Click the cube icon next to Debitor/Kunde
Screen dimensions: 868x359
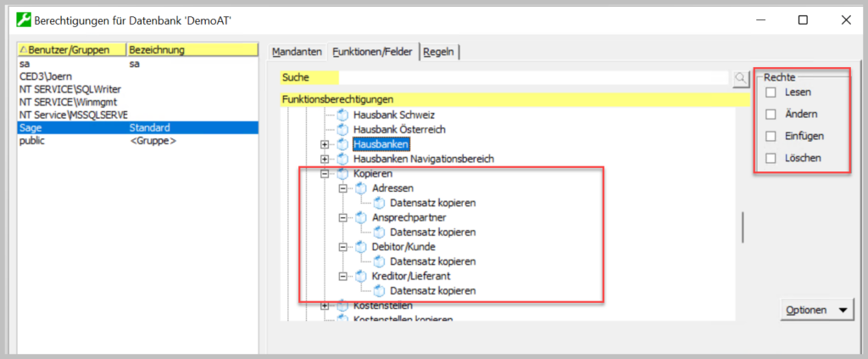361,247
